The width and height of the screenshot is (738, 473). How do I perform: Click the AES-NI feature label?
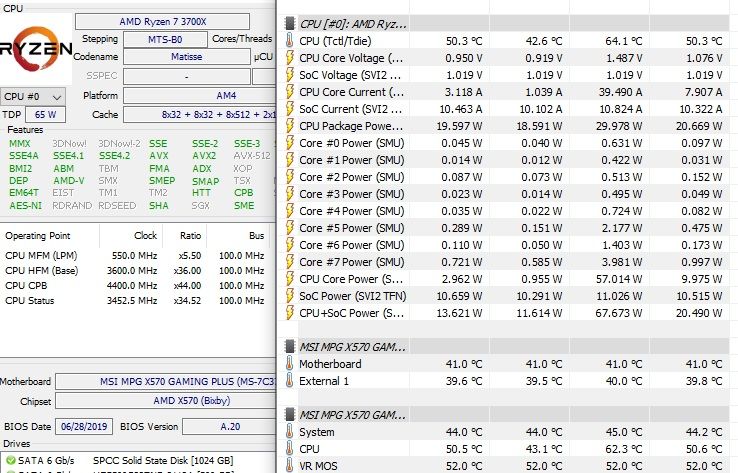coord(25,206)
